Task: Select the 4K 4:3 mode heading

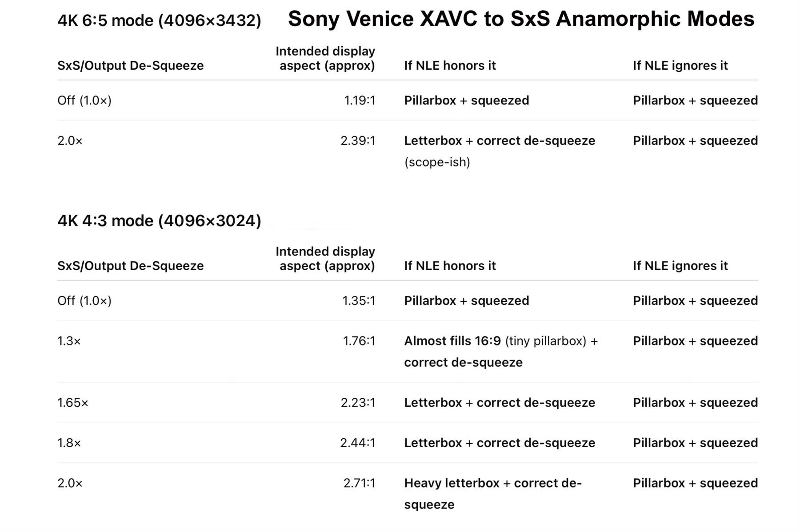Action: (x=159, y=221)
